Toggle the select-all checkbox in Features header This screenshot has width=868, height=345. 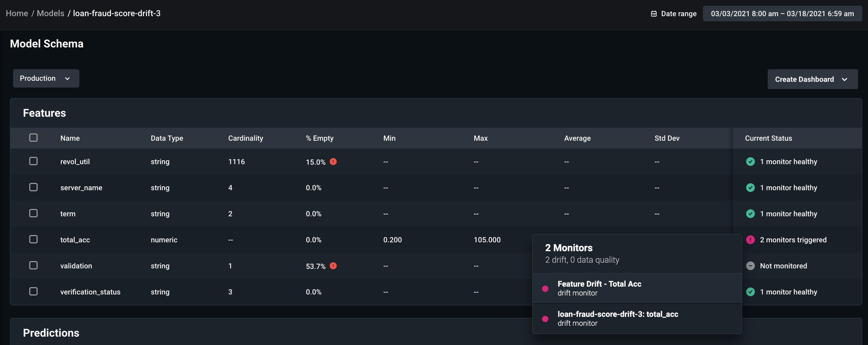34,138
